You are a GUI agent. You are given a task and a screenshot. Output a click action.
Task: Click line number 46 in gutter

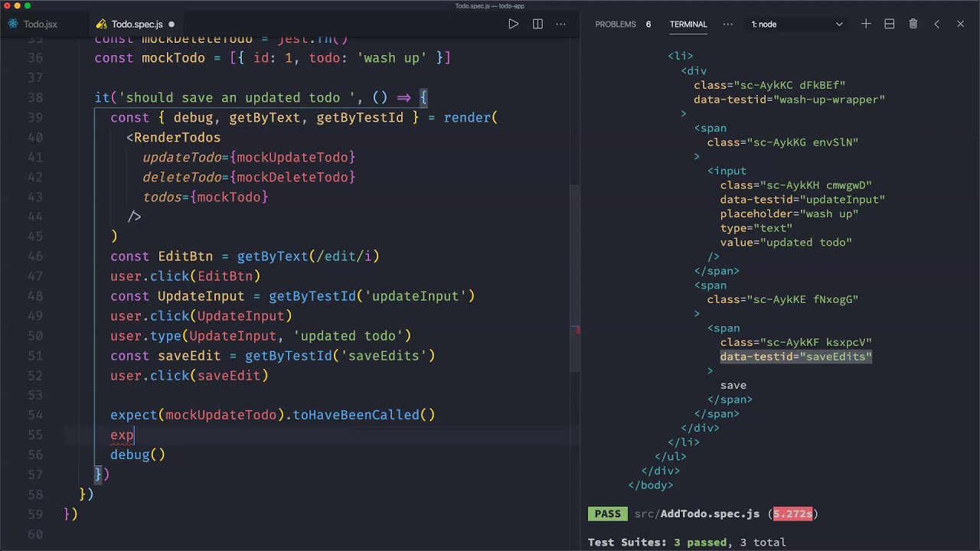34,256
